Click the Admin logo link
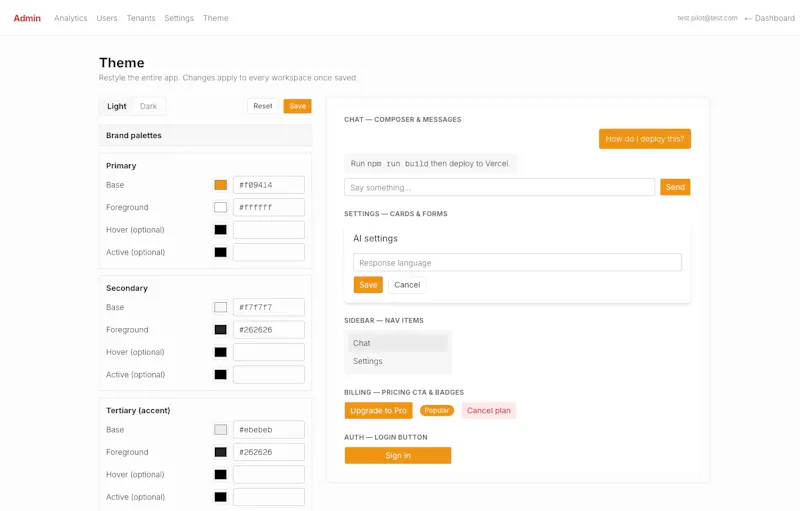This screenshot has height=511, width=800. click(27, 18)
